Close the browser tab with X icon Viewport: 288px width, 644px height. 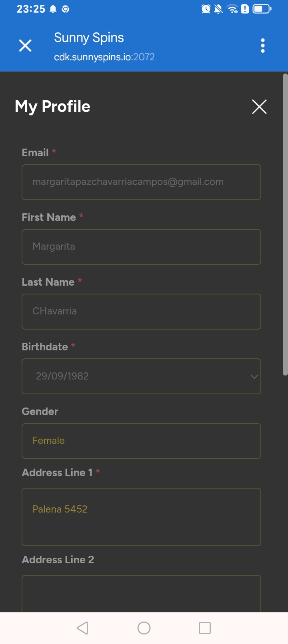(x=25, y=46)
